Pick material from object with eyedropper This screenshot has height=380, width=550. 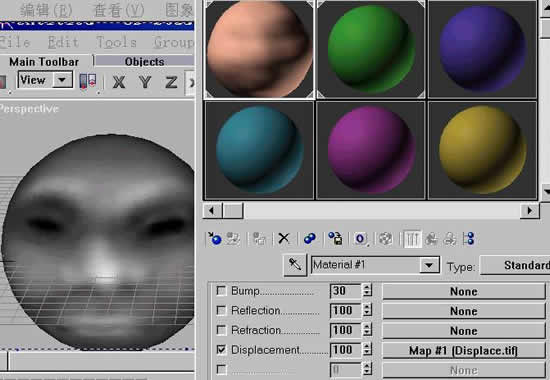295,265
